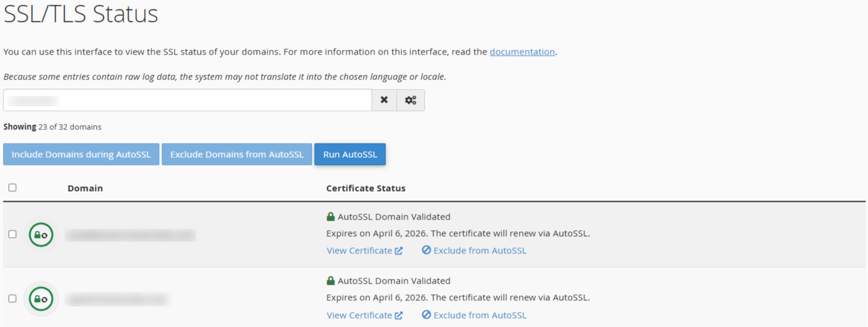The height and width of the screenshot is (327, 868).
Task: Open the documentation link
Action: coord(522,52)
